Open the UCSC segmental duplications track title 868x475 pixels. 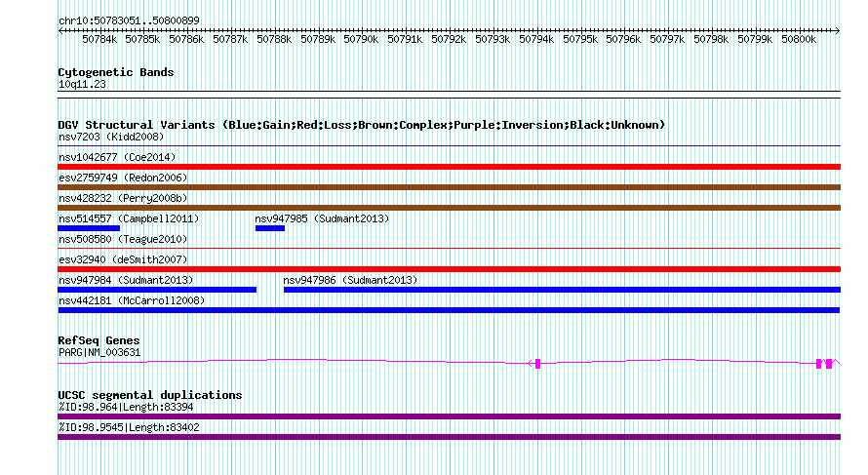click(150, 395)
